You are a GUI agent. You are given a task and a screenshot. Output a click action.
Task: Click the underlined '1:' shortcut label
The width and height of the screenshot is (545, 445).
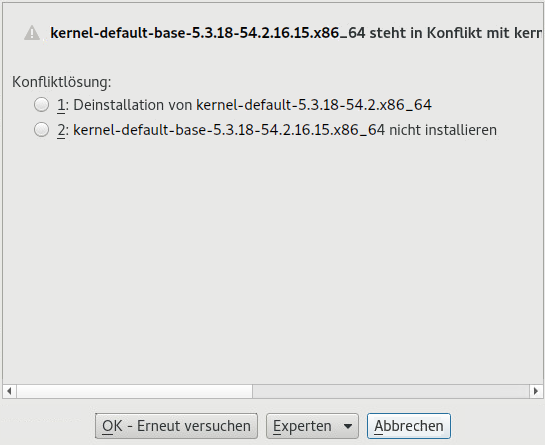coord(63,105)
